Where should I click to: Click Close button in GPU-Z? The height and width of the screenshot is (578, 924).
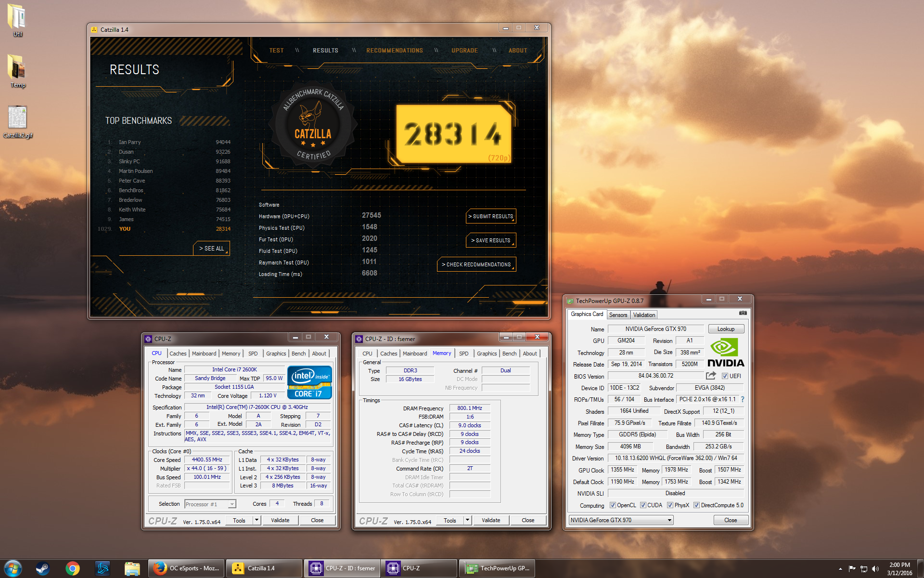click(731, 520)
